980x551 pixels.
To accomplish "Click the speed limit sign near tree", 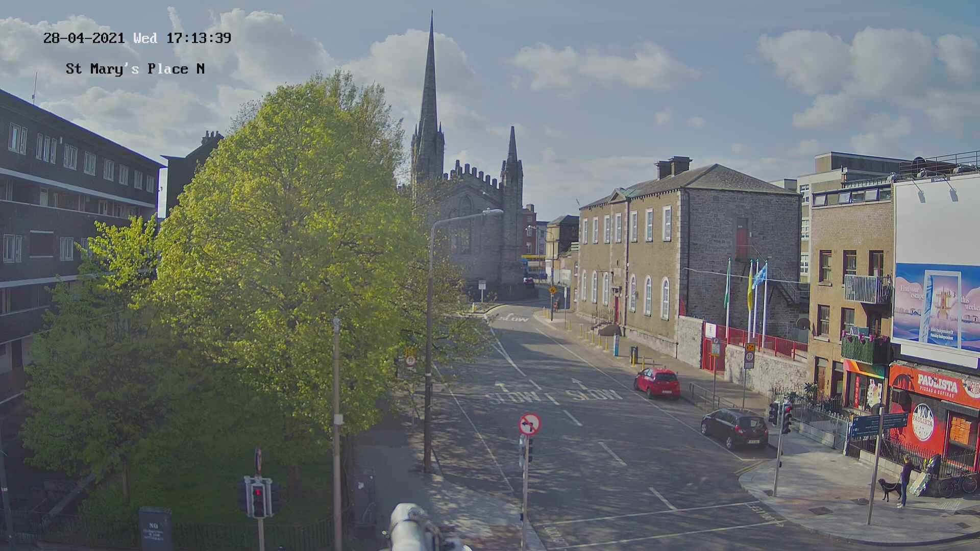I will pos(410,361).
